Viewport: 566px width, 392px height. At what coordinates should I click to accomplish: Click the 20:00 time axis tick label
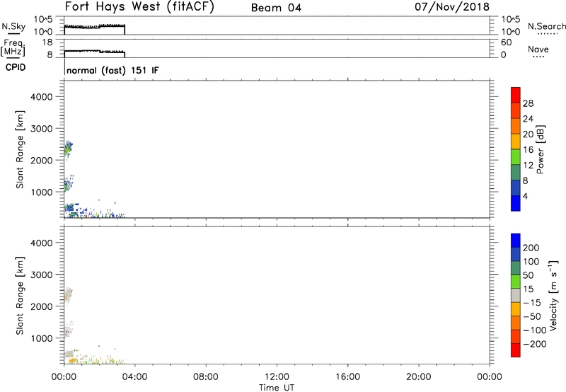[x=419, y=376]
